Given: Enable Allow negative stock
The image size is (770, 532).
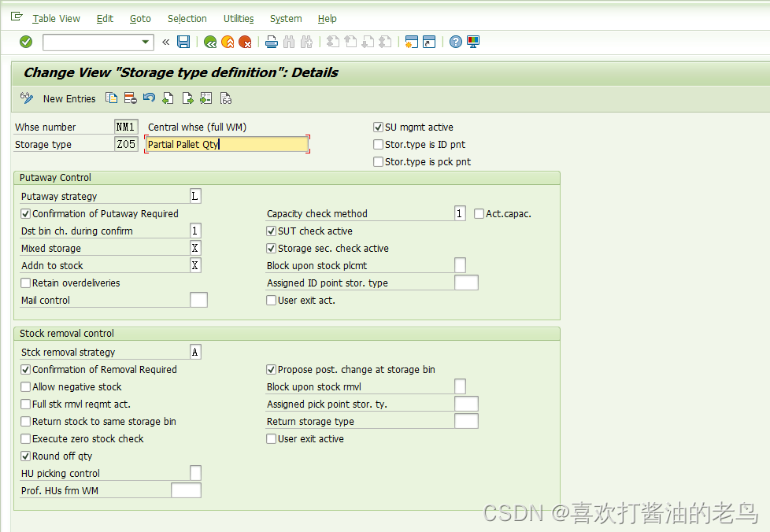Looking at the screenshot, I should click(24, 386).
